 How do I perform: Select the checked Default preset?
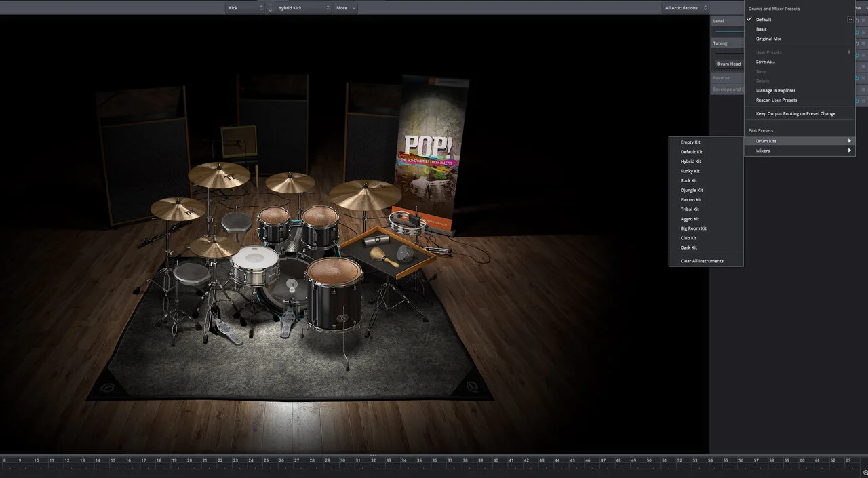pos(764,20)
